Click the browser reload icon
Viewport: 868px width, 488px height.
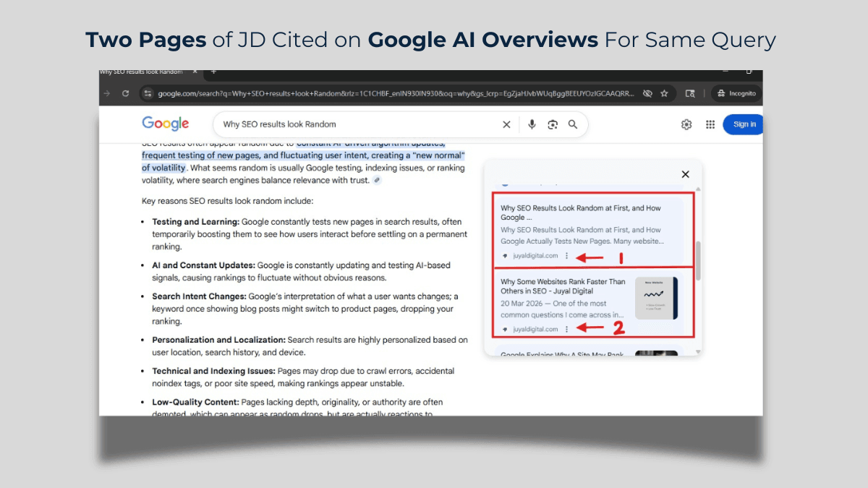tap(125, 94)
